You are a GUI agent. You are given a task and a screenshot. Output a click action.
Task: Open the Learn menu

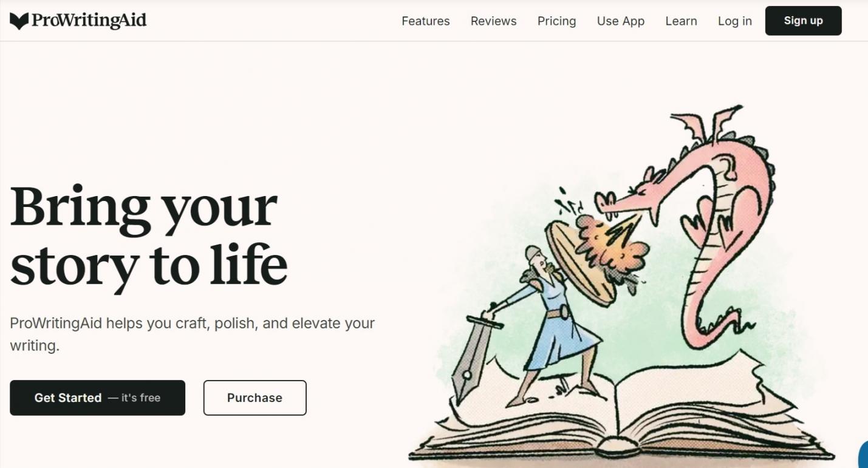[x=682, y=21]
